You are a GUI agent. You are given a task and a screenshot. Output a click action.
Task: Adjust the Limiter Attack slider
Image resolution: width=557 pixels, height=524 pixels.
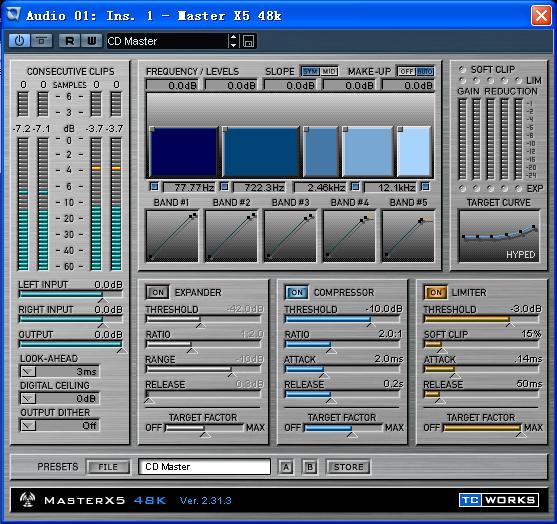pyautogui.click(x=481, y=369)
